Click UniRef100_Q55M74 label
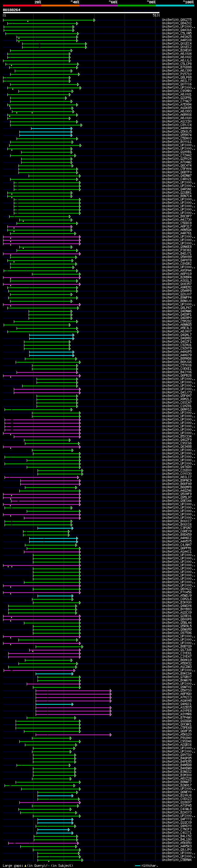Viewport: 197px width, 868px height. click(x=177, y=135)
